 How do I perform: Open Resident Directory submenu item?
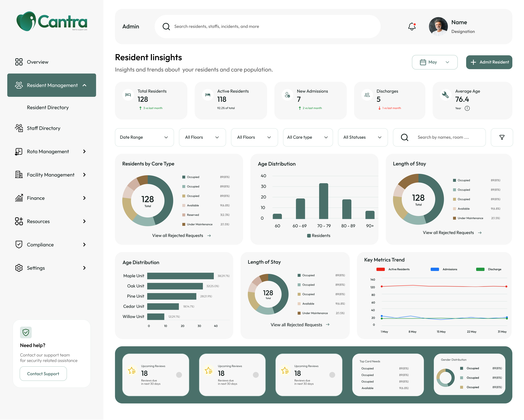click(48, 107)
